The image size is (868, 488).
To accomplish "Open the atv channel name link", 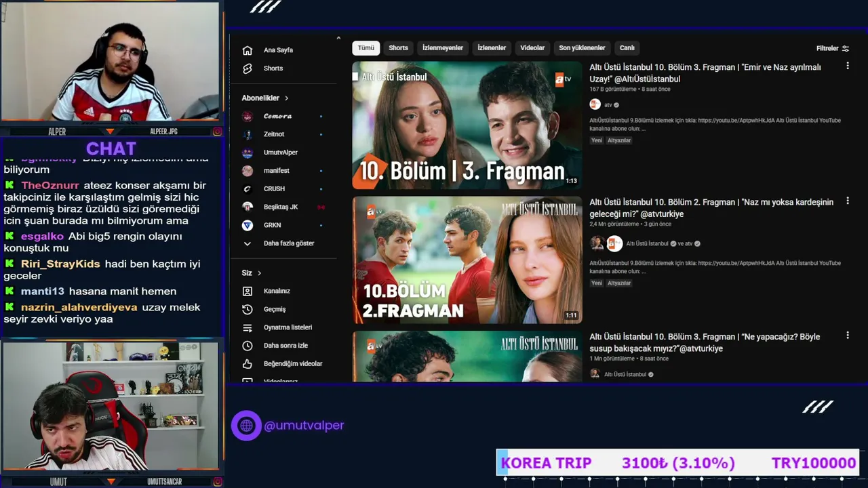I will (608, 105).
